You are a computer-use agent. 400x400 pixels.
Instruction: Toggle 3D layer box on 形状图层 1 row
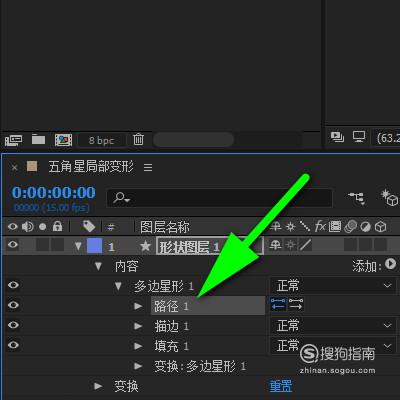pyautogui.click(x=380, y=245)
